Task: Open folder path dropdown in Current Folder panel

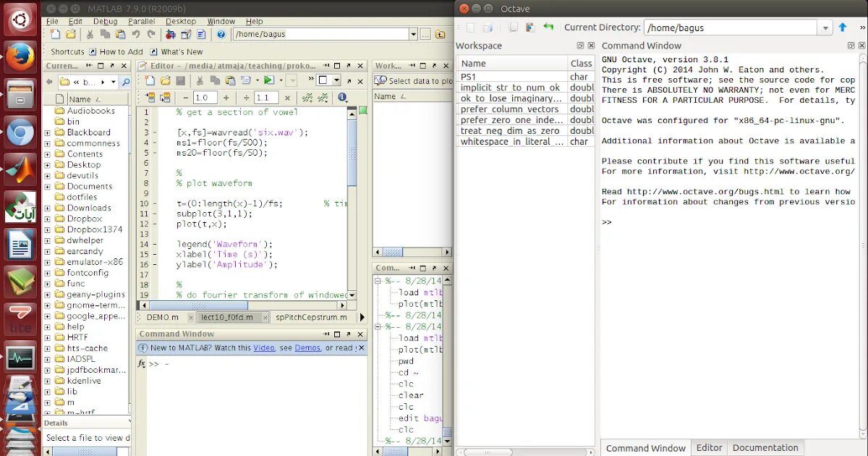Action: (x=112, y=82)
